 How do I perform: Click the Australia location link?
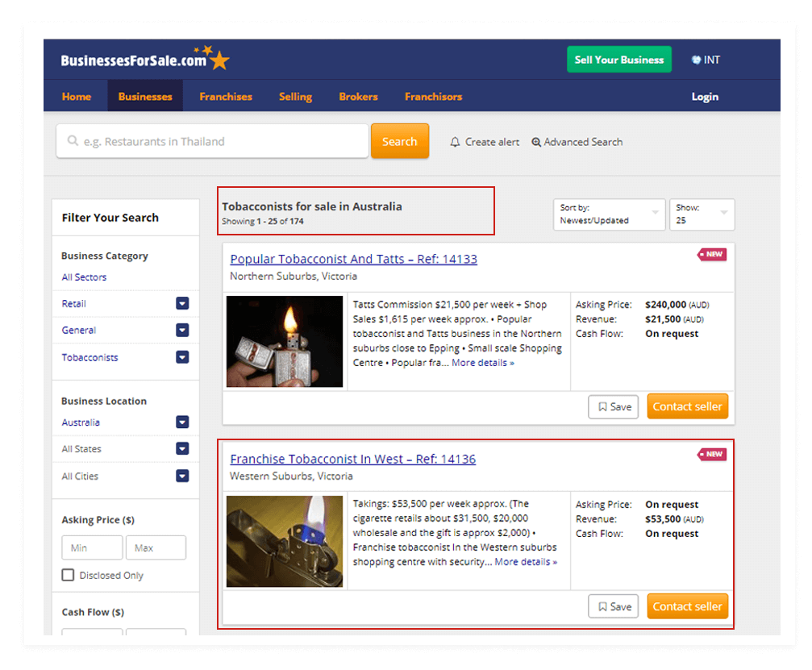coord(81,422)
